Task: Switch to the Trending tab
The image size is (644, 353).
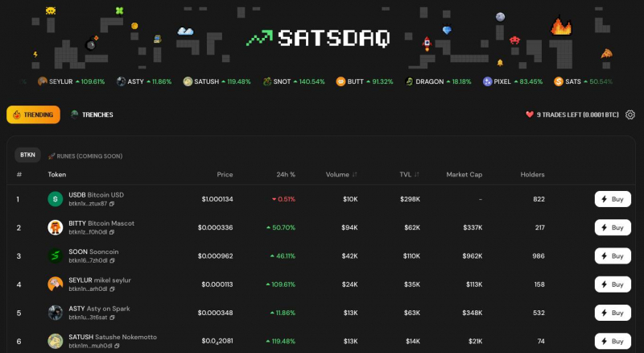Action: 32,114
